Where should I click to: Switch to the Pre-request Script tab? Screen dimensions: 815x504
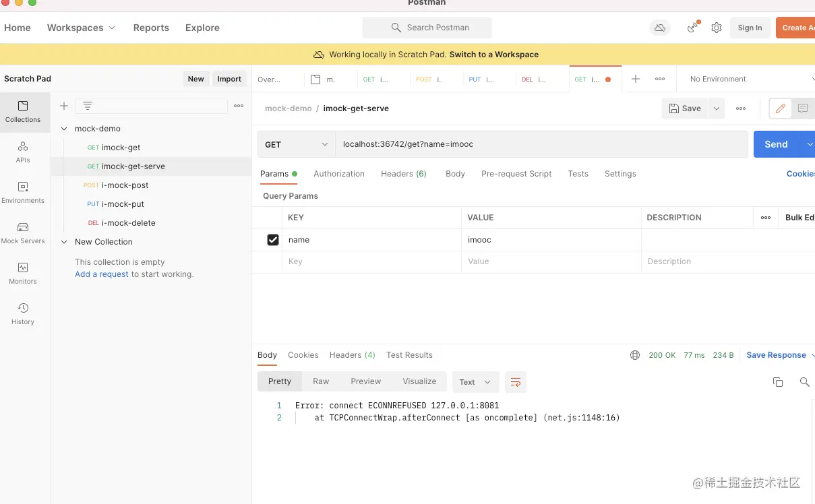pos(516,174)
